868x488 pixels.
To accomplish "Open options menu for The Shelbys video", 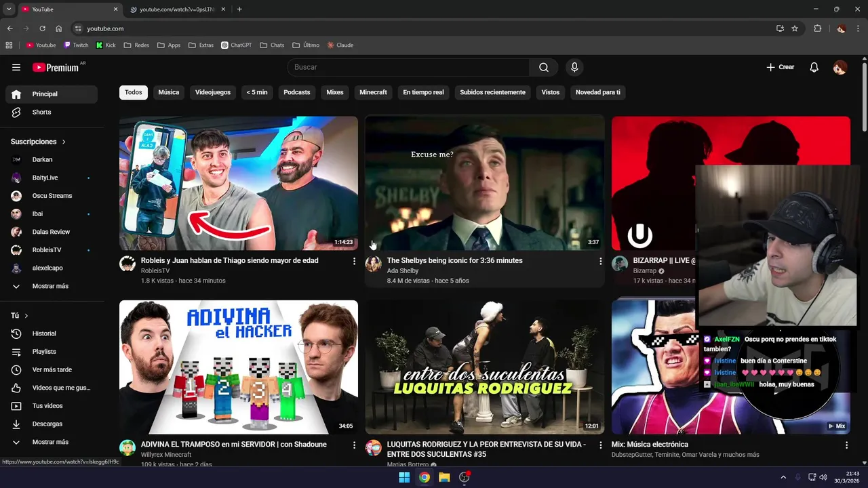I will 600,261.
